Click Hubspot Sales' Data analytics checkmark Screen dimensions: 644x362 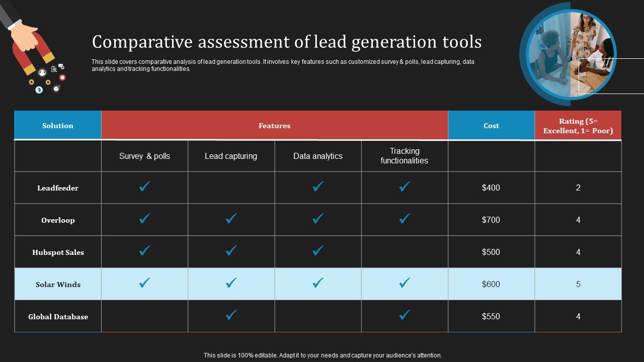tap(318, 250)
